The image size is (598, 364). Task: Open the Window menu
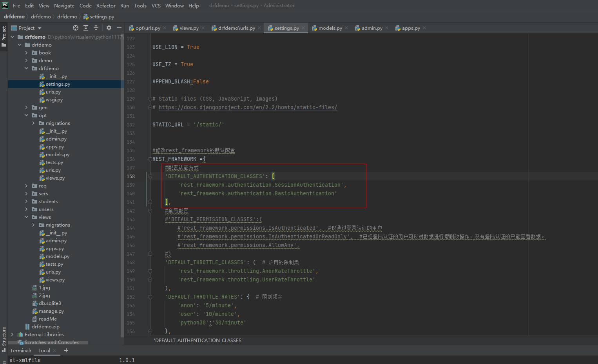click(x=174, y=5)
